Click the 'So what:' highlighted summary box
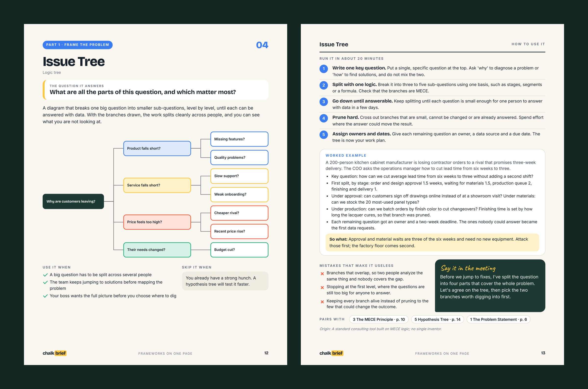The height and width of the screenshot is (389, 588). pyautogui.click(x=432, y=242)
